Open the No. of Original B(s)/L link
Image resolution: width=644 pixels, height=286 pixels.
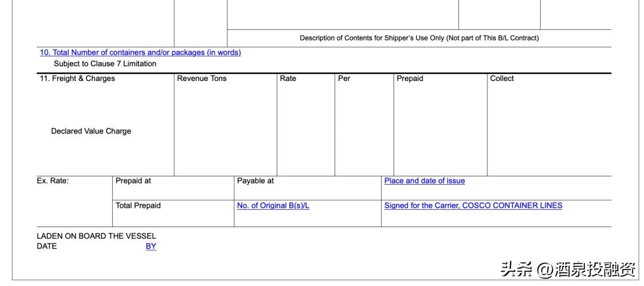pyautogui.click(x=273, y=206)
